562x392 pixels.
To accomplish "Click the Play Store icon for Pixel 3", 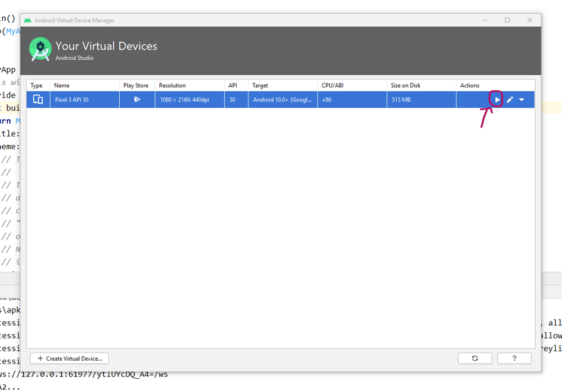I will coord(136,99).
